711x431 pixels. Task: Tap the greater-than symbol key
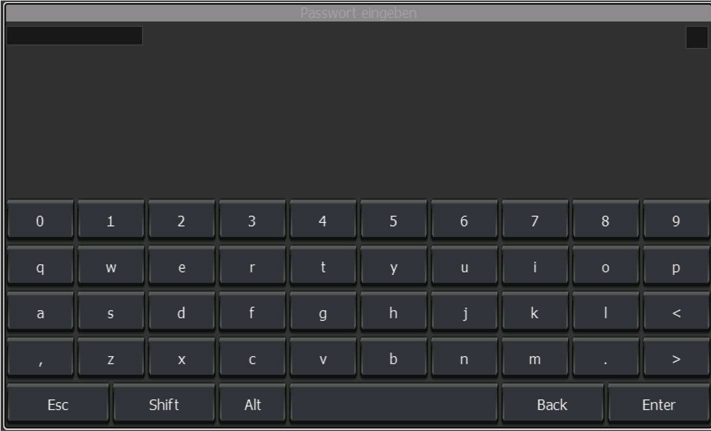tap(676, 358)
